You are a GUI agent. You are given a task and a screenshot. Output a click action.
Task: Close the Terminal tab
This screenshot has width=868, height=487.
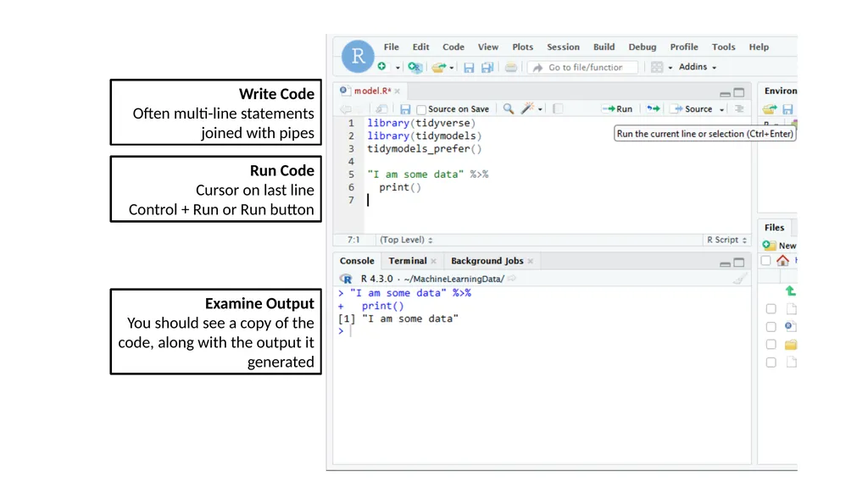(433, 261)
